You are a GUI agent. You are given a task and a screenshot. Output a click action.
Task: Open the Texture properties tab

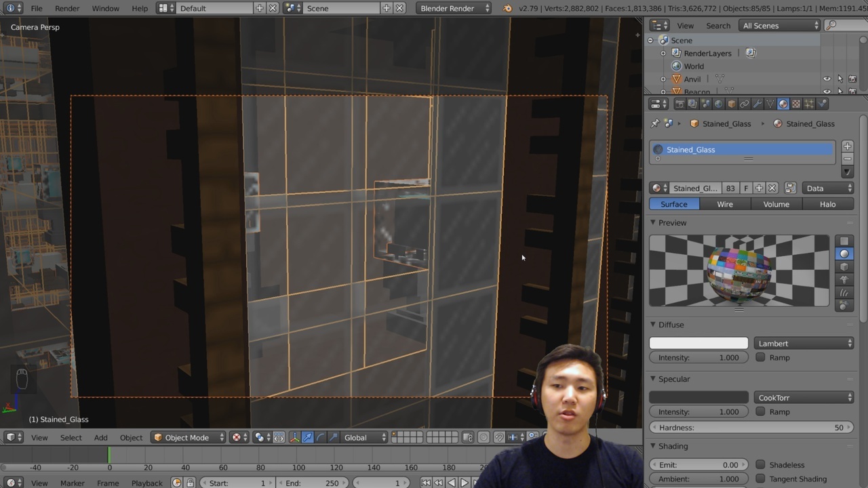(x=795, y=103)
